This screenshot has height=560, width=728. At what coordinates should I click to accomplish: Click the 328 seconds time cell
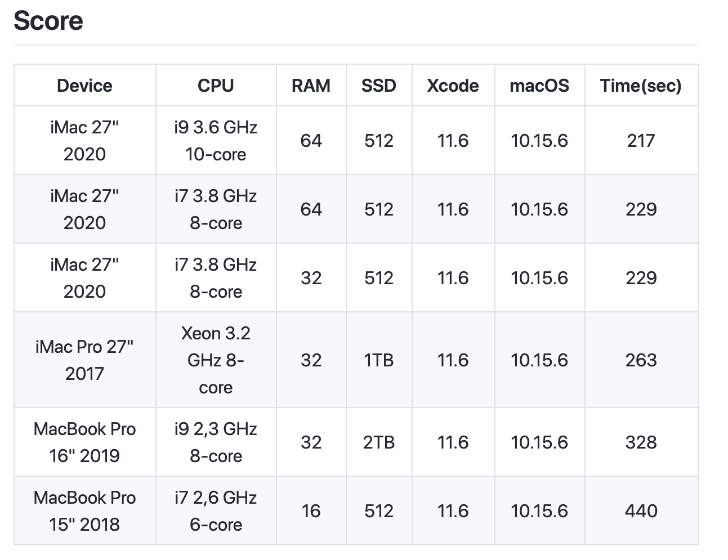(641, 442)
